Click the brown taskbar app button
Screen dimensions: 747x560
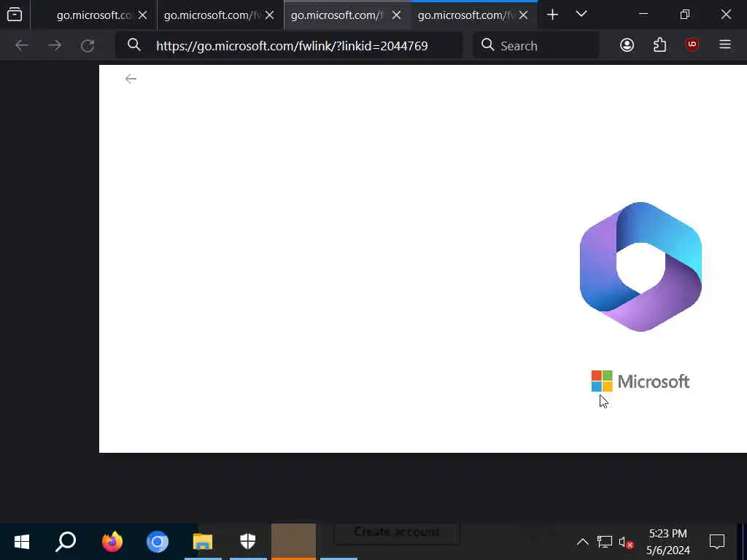[293, 542]
